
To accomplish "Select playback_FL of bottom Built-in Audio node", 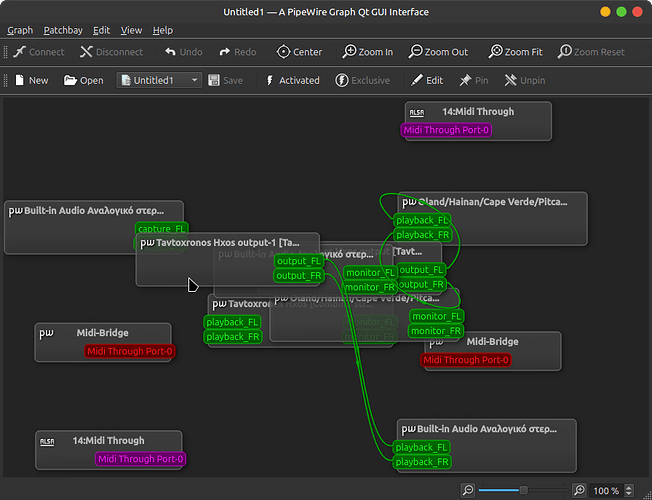I will (x=421, y=447).
